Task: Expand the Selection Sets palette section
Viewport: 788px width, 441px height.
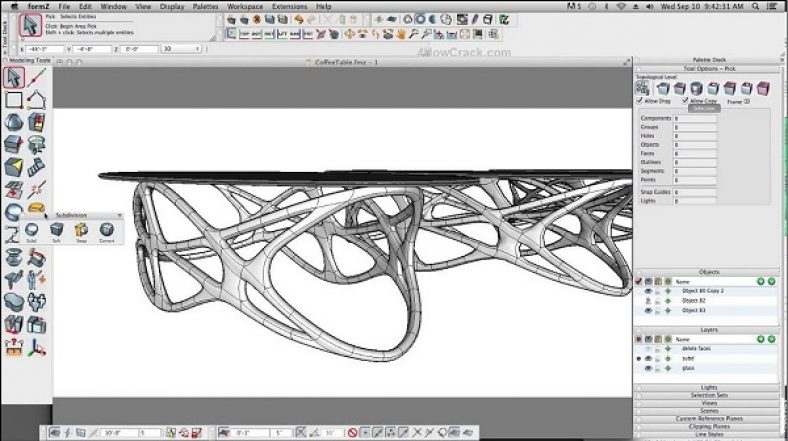Action: (x=709, y=394)
